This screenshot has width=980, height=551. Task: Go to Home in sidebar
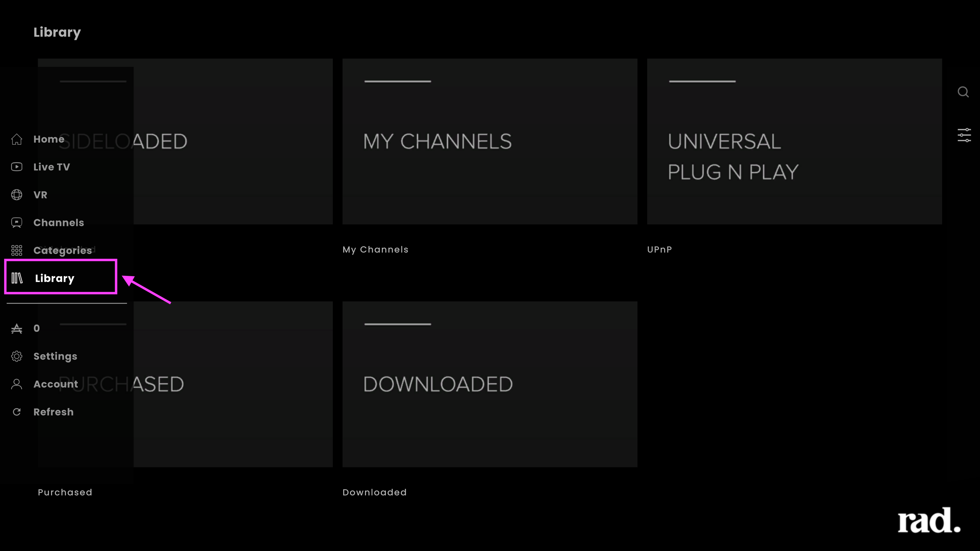pos(49,139)
